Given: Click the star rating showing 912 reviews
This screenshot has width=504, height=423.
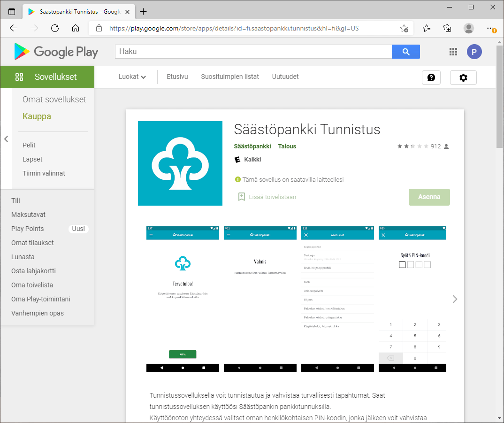Looking at the screenshot, I should pyautogui.click(x=423, y=146).
